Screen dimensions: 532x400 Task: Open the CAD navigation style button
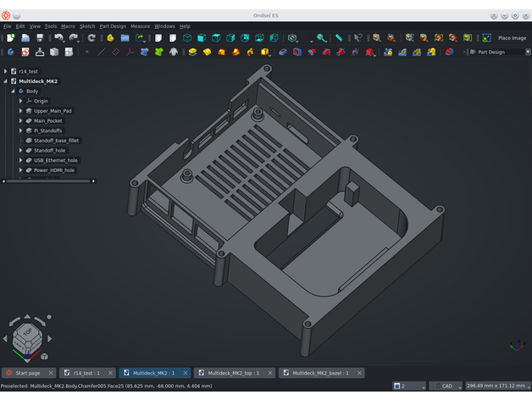point(446,386)
